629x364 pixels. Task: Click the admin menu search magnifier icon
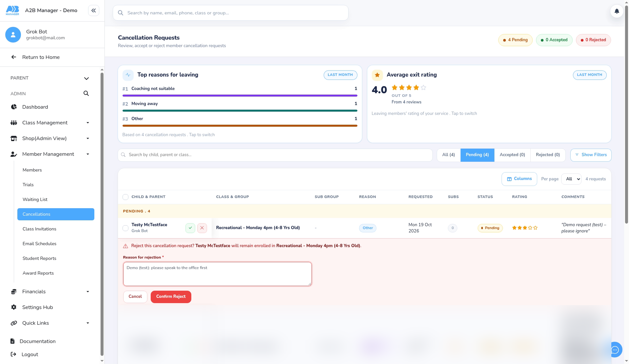86,94
